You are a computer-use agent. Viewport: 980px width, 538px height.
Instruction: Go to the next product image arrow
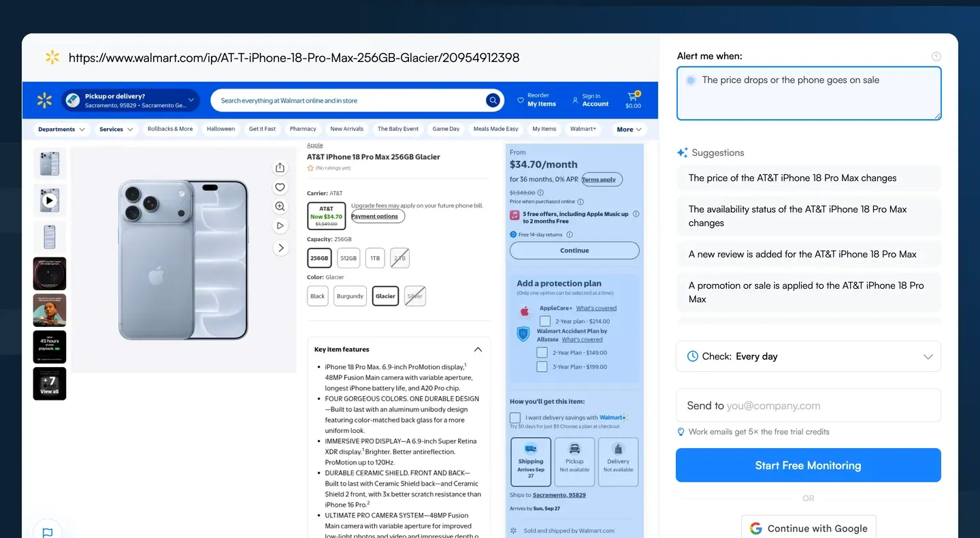(280, 248)
